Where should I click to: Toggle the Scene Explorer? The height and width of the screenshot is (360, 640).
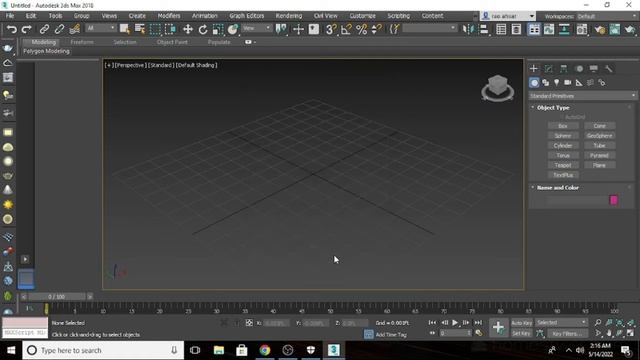pos(501,29)
